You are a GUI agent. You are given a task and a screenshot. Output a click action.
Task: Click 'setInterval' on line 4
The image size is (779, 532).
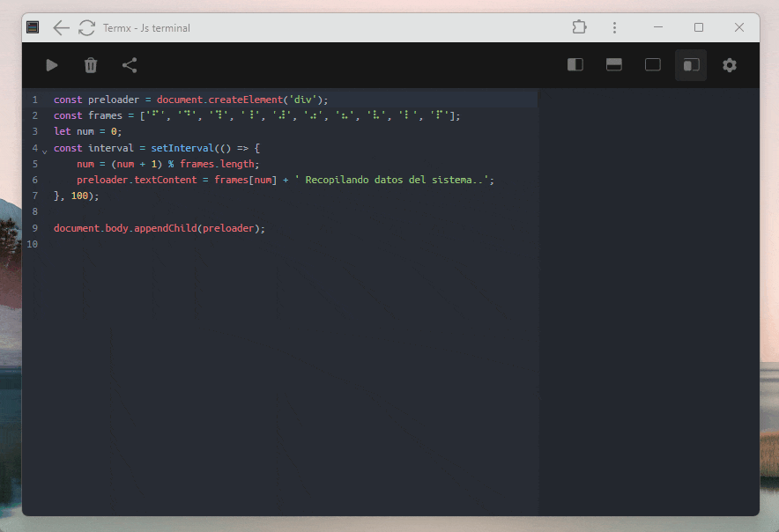pyautogui.click(x=182, y=148)
